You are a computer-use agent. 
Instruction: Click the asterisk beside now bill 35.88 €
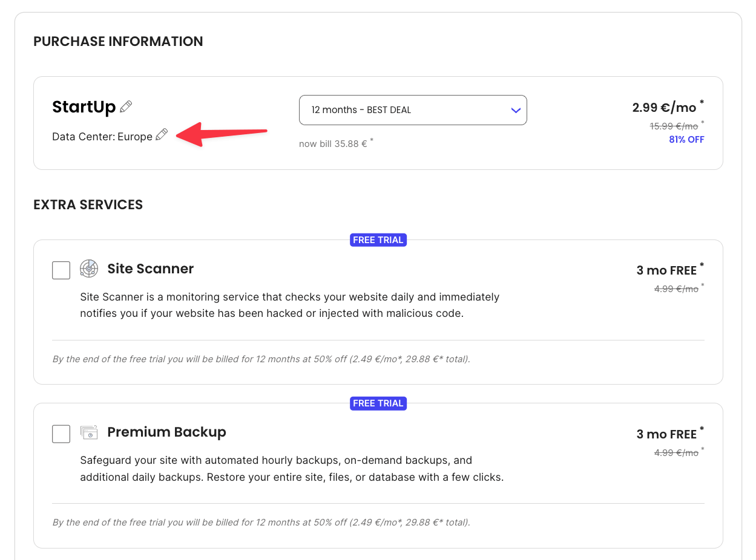[371, 140]
